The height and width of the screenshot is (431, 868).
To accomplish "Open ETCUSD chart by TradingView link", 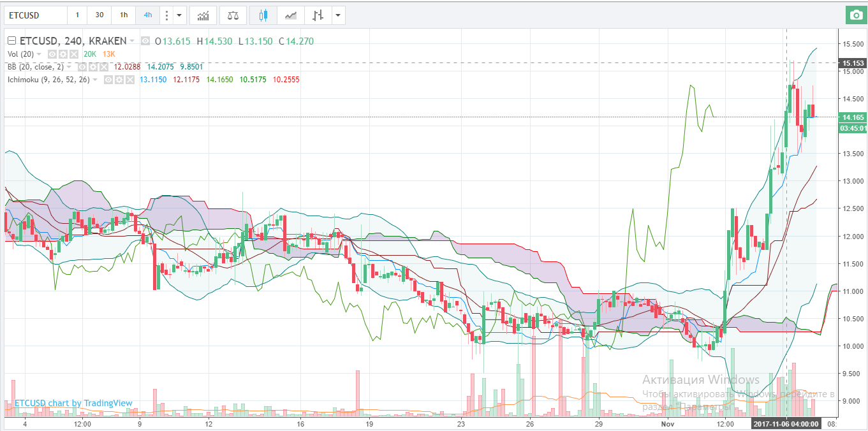I will (x=73, y=403).
